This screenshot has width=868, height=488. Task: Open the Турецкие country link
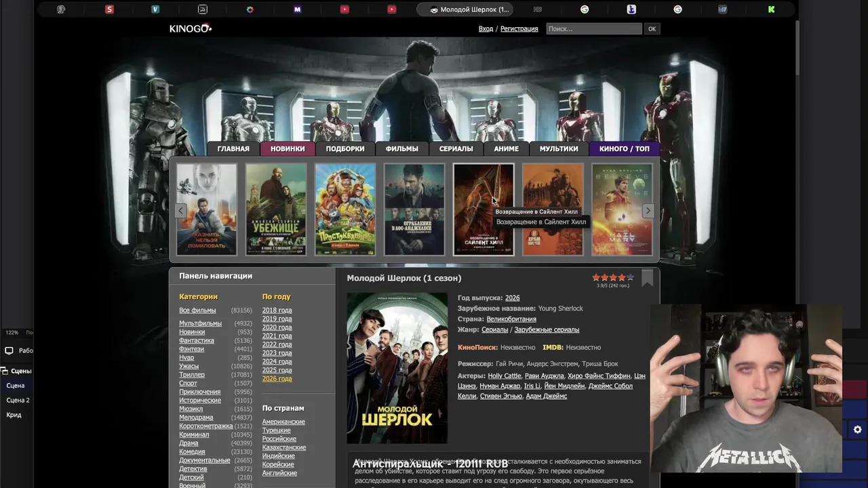click(276, 430)
